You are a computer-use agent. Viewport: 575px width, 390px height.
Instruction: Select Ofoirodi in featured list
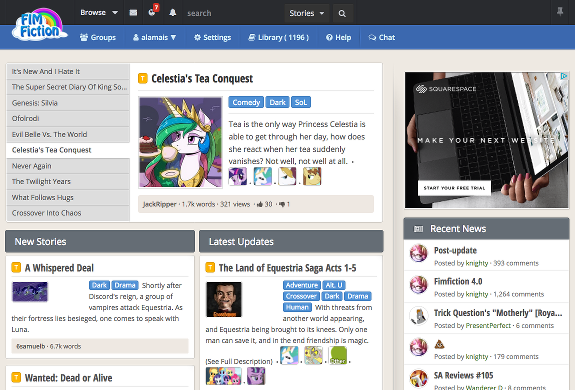tap(68, 119)
